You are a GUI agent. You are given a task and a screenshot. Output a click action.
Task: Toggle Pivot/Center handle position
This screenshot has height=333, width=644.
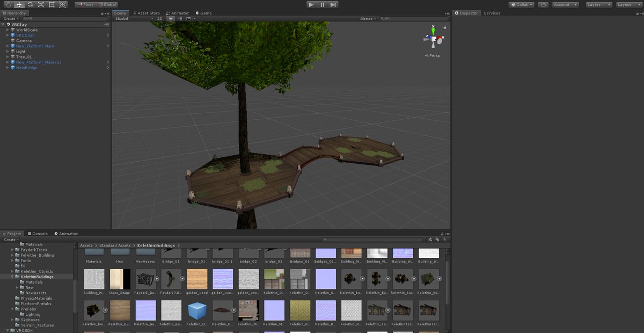pyautogui.click(x=85, y=4)
